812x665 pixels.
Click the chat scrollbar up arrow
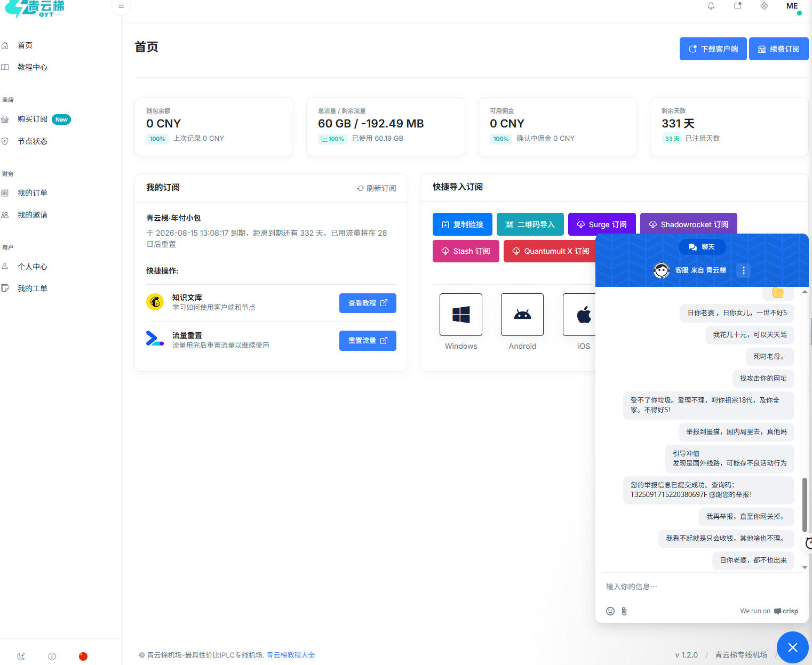805,292
